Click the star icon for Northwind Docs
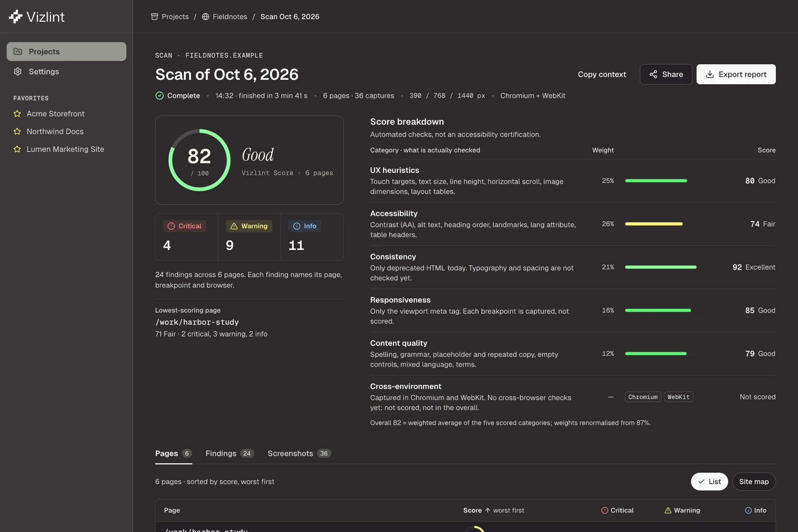Viewport: 798px width, 532px height. [x=17, y=132]
